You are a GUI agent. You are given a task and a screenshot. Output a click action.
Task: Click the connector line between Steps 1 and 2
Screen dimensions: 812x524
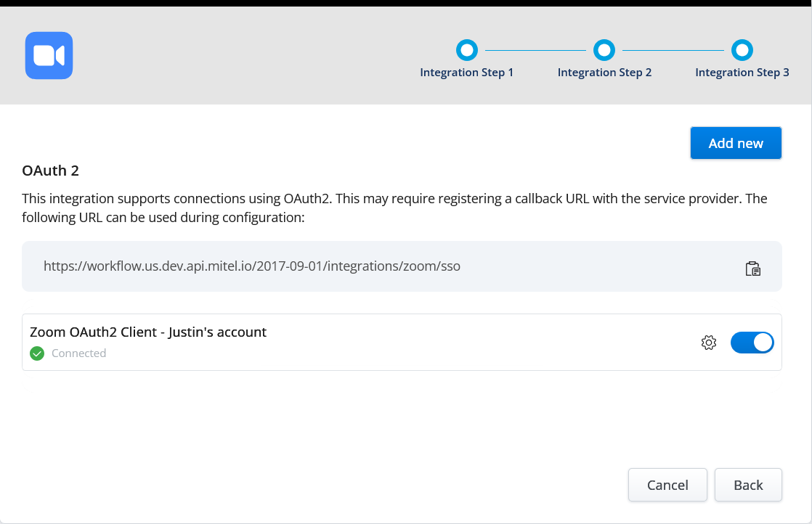point(535,50)
